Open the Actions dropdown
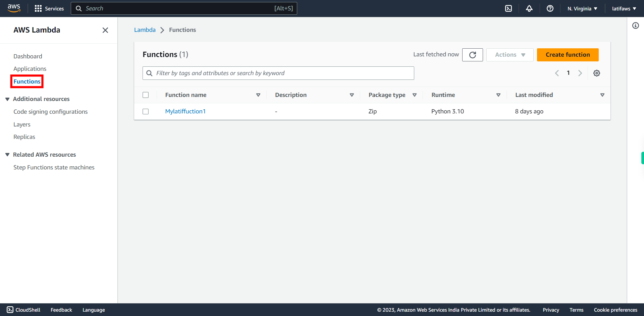 (x=510, y=55)
